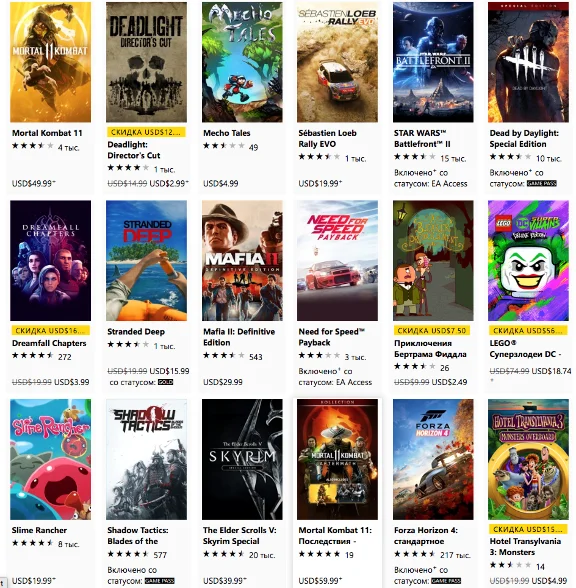This screenshot has height=588, width=576.
Task: Click the discount banner above Dreamfall Chapters
Action: click(x=51, y=331)
